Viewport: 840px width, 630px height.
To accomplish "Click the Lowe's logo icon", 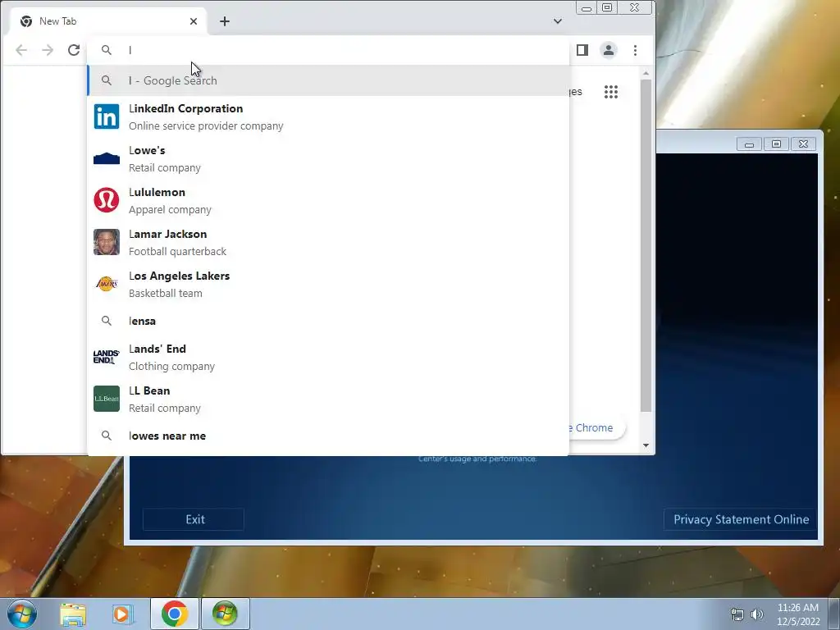I will pyautogui.click(x=106, y=158).
